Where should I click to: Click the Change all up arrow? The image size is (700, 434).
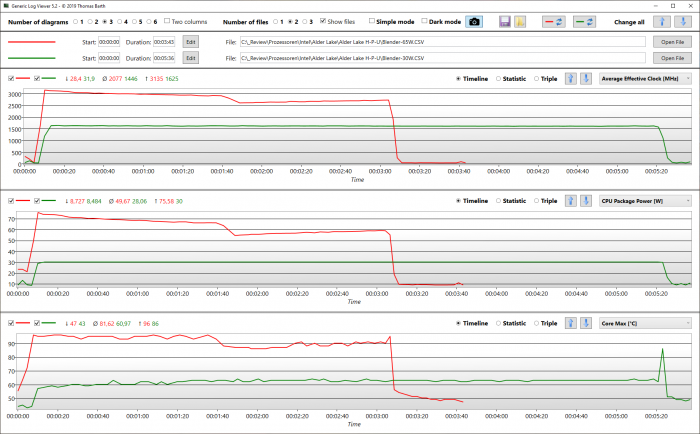click(x=662, y=21)
